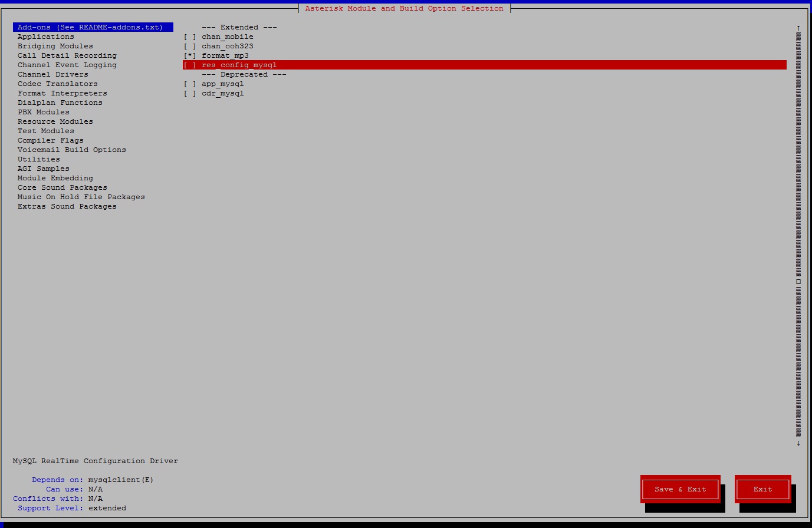Select Voicemail Build Options
The height and width of the screenshot is (528, 812).
pos(71,150)
